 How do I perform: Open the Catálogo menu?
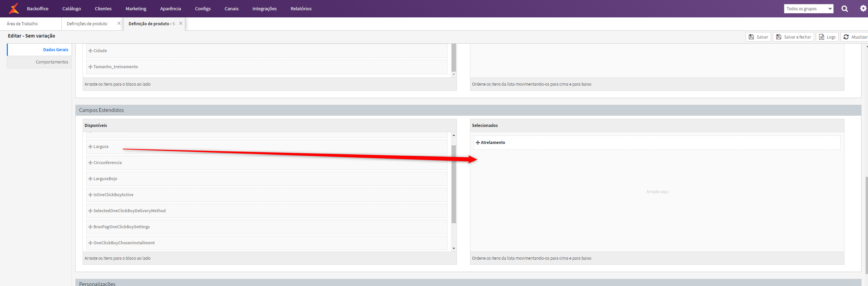(x=72, y=9)
